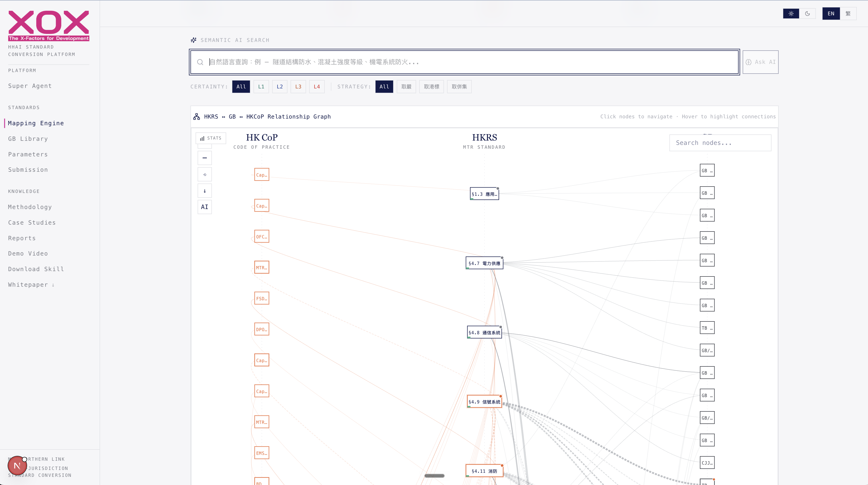Viewport: 868px width, 485px height.
Task: Select the 取港標 strategy filter
Action: [x=431, y=87]
